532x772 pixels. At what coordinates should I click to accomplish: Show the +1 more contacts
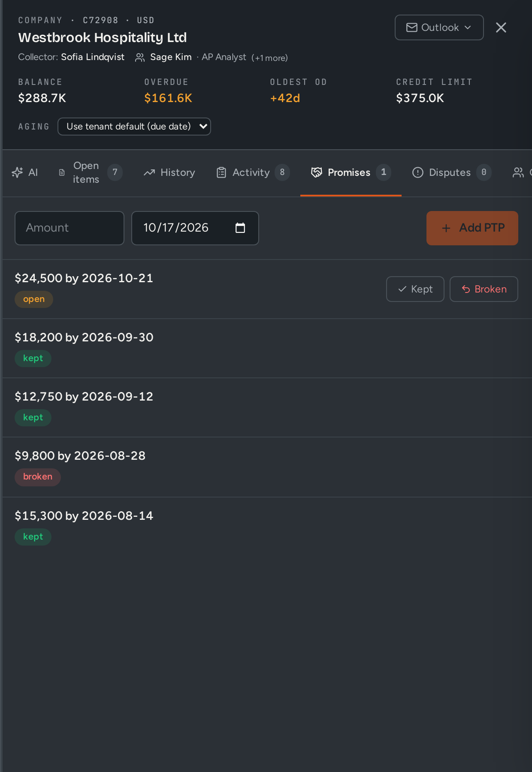269,58
